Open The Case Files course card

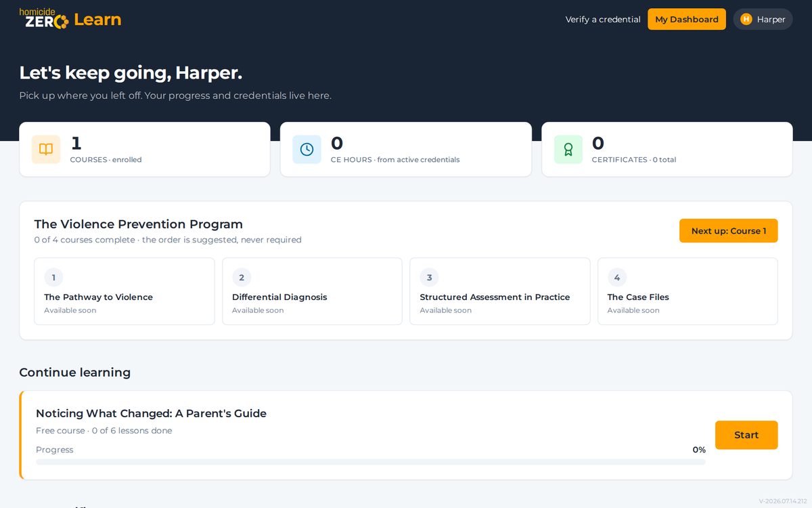(687, 291)
